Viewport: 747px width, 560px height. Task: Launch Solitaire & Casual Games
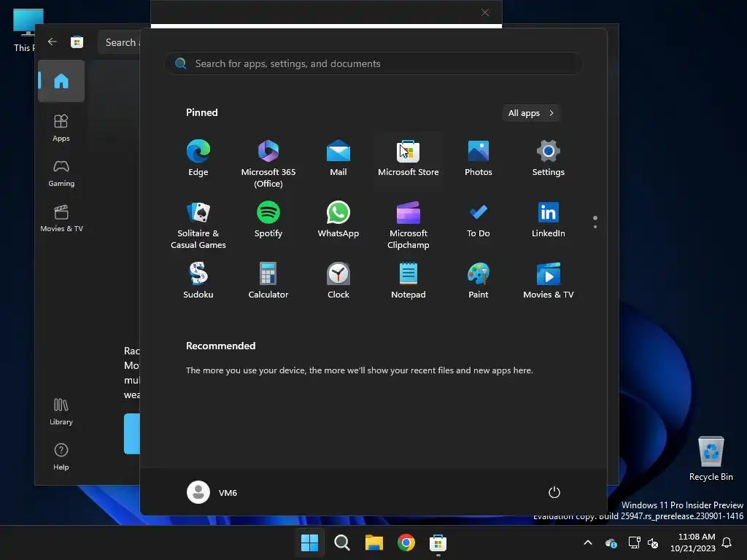coord(198,225)
